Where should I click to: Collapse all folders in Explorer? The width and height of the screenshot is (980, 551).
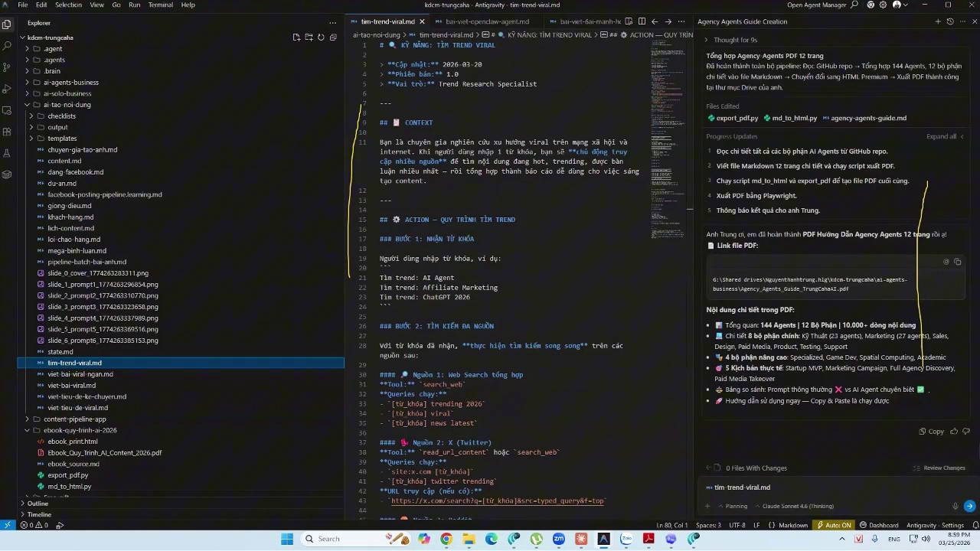pyautogui.click(x=333, y=37)
